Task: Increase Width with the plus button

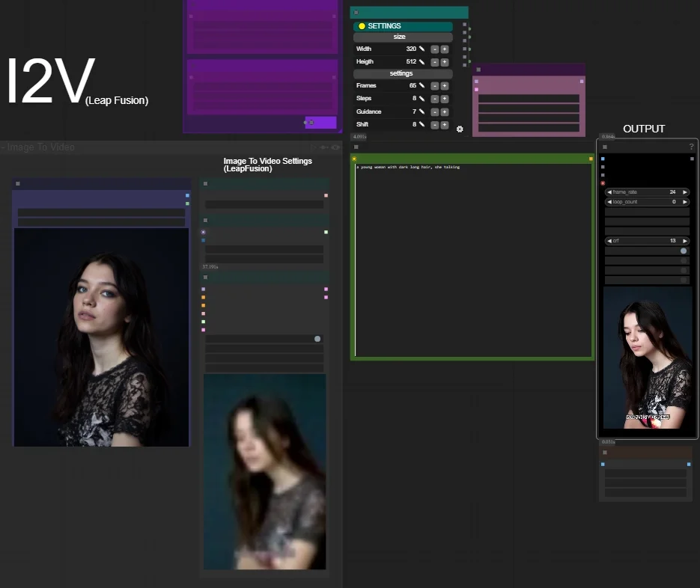Action: pyautogui.click(x=445, y=49)
